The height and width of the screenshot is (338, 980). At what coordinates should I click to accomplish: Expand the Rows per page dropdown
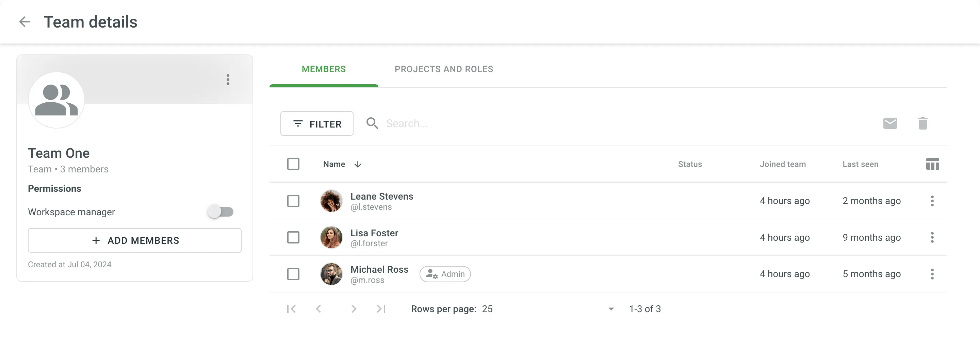point(611,309)
